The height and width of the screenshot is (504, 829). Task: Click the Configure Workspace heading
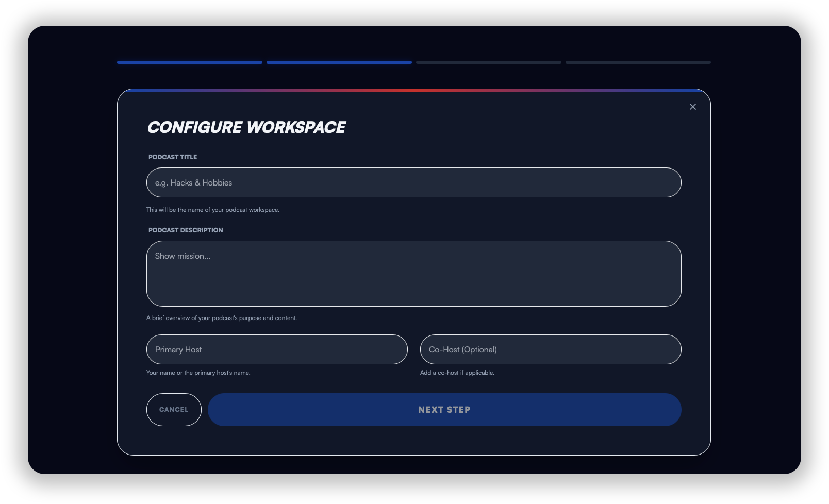point(246,127)
